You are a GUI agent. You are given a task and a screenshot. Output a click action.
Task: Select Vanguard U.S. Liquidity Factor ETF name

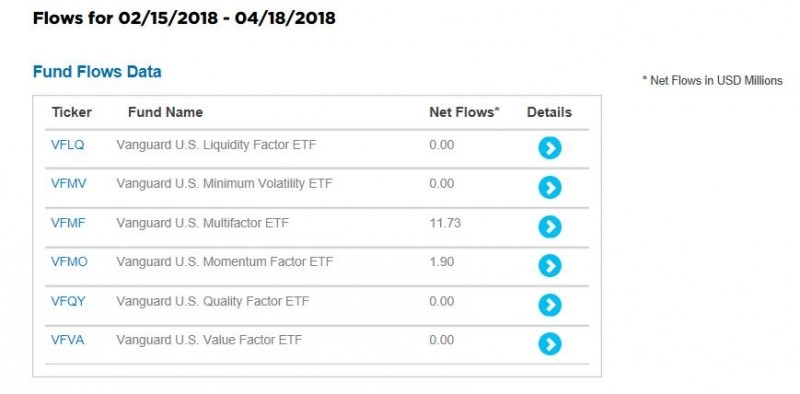(216, 145)
